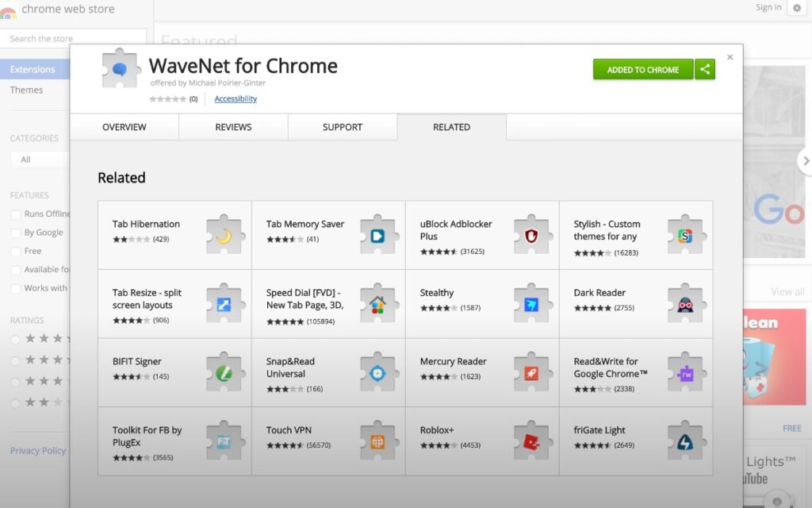Enable the Runs Offline filter
This screenshot has width=812, height=508.
(x=16, y=214)
